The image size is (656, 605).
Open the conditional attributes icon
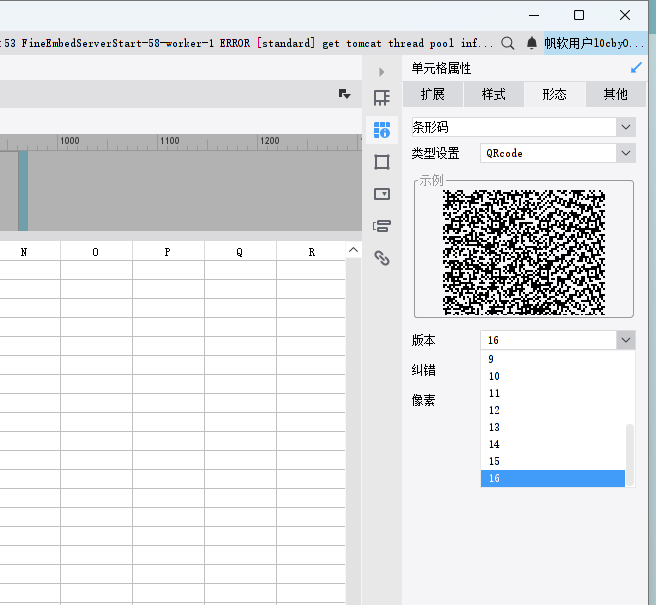(382, 226)
